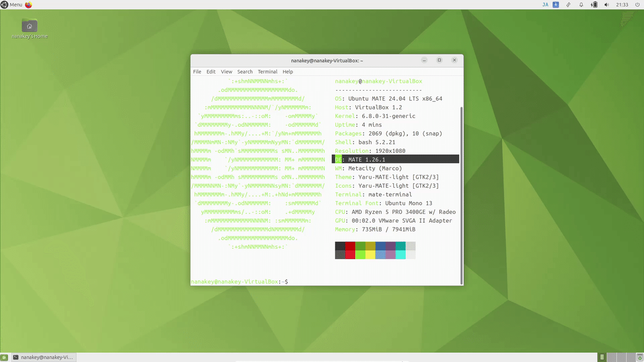Open the File menu in terminal
This screenshot has height=362, width=644.
(197, 72)
